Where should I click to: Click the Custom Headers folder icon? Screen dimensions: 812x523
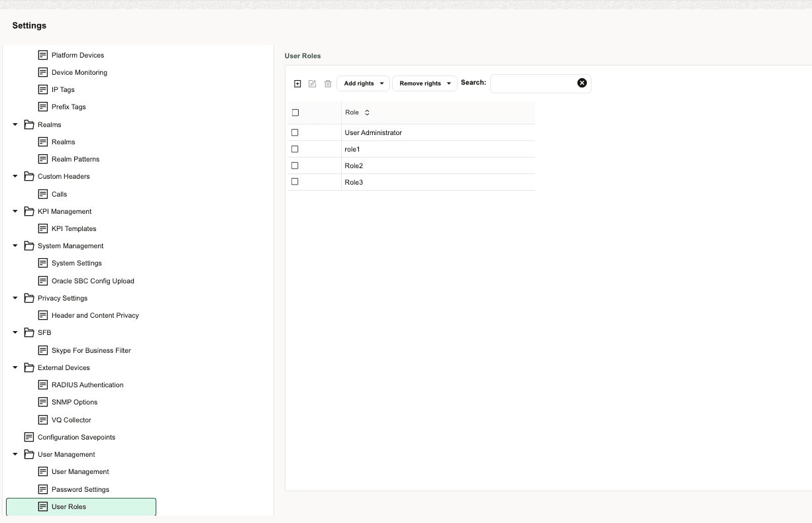(28, 176)
